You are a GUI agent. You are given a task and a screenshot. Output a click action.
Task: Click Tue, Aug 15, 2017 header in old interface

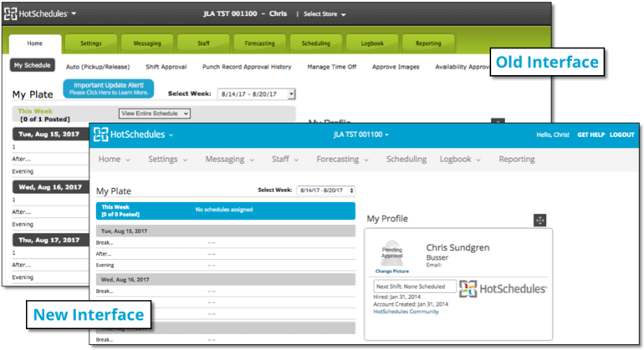click(50, 134)
